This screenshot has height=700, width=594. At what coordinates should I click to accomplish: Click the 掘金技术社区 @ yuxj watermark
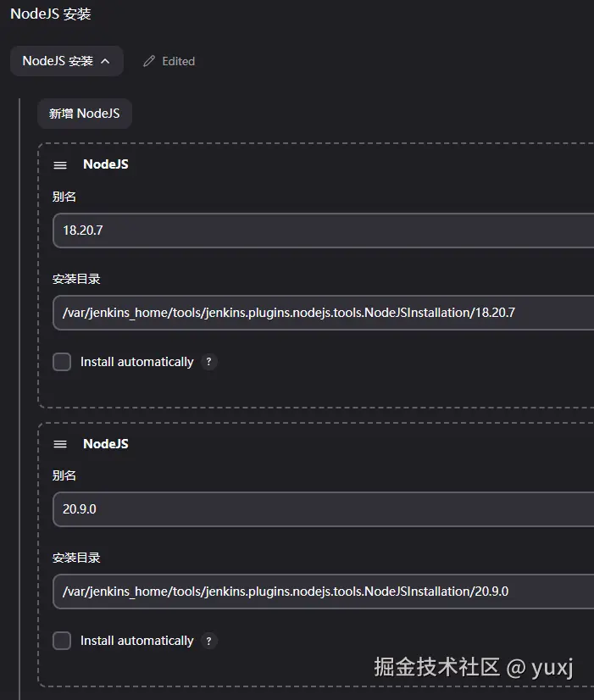(x=474, y=668)
